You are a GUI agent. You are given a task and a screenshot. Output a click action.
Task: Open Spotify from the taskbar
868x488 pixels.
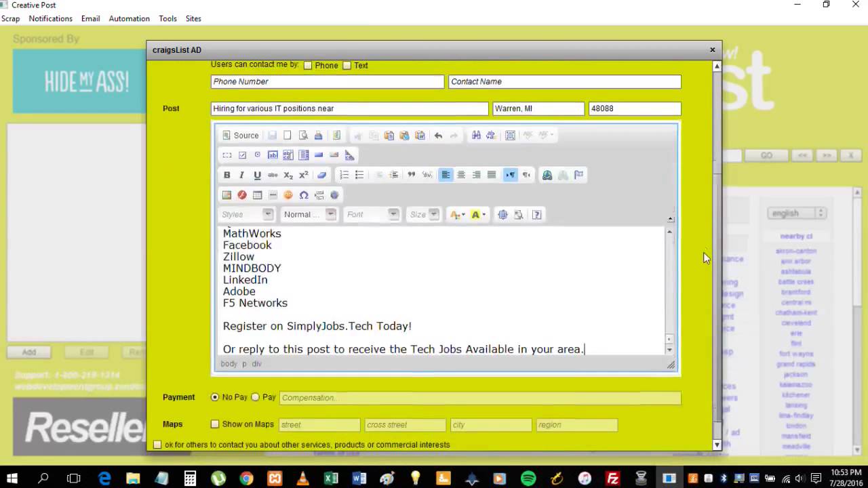coord(528,479)
